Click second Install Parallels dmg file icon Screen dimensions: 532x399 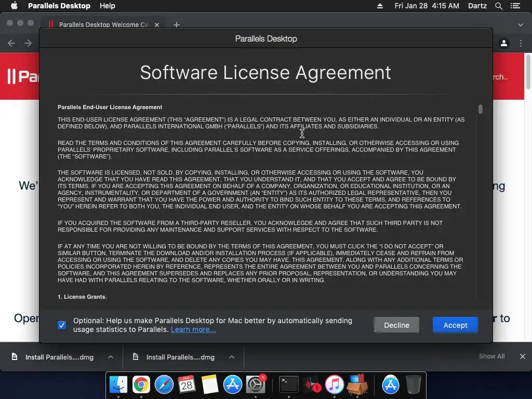click(x=136, y=356)
